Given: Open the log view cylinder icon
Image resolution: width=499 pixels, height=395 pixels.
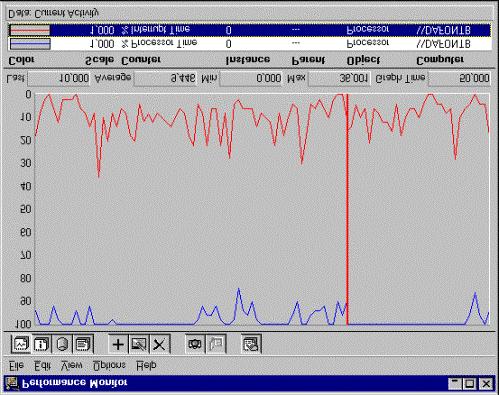Looking at the screenshot, I should 62,344.
